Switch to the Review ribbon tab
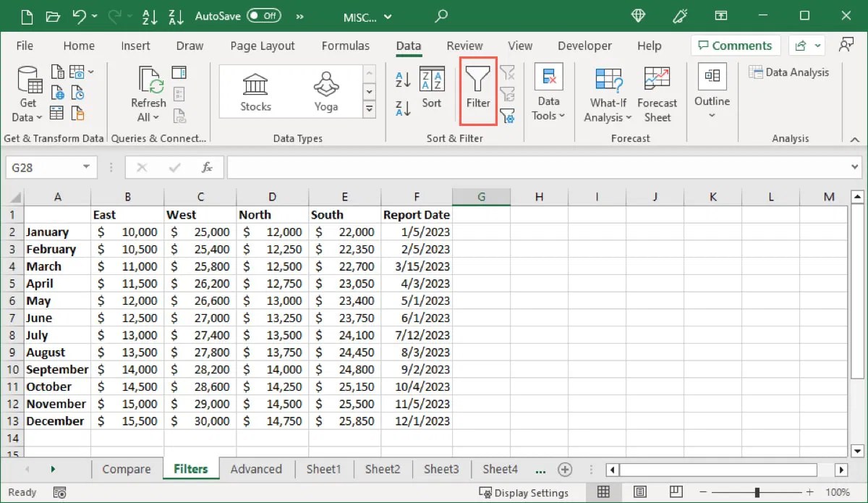Image resolution: width=868 pixels, height=503 pixels. 464,46
